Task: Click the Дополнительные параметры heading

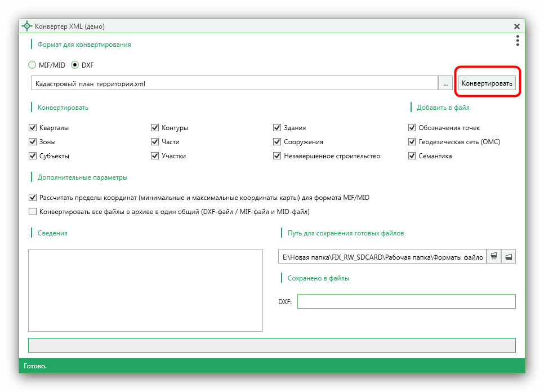Action: coord(83,177)
